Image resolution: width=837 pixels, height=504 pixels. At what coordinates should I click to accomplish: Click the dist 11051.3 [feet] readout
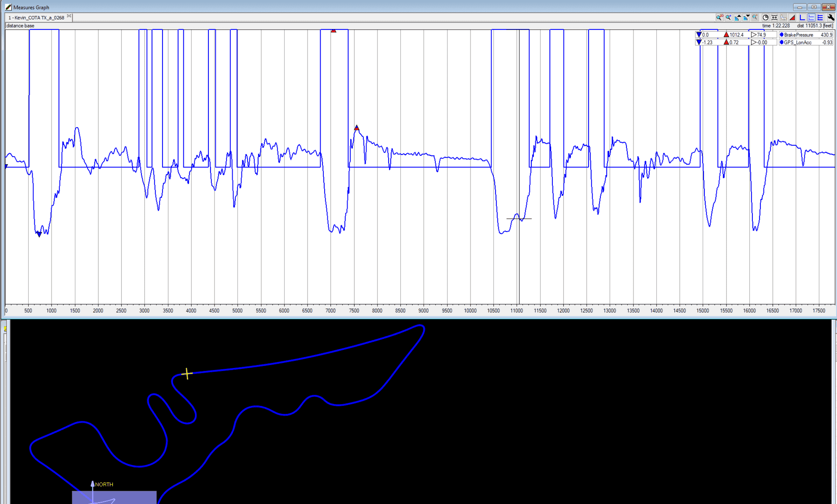pyautogui.click(x=815, y=26)
